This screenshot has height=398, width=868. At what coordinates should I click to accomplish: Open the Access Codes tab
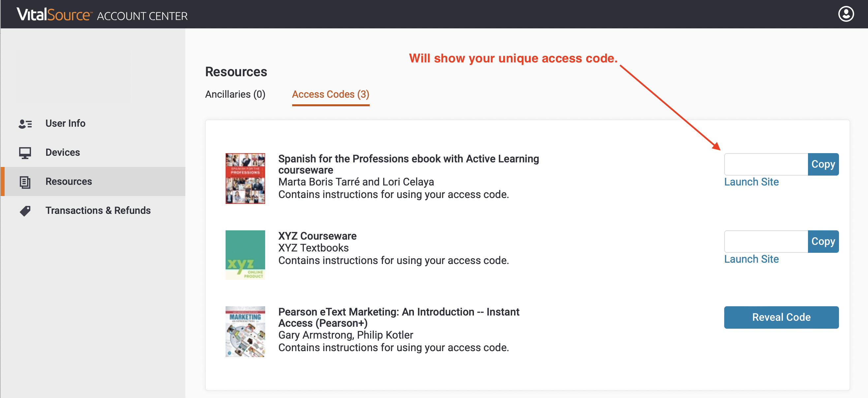[x=330, y=94]
